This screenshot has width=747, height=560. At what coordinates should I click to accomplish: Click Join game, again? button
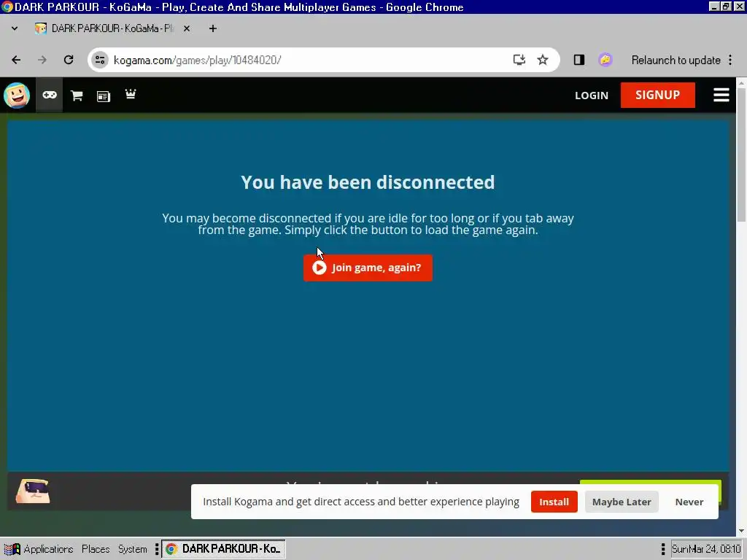coord(368,268)
